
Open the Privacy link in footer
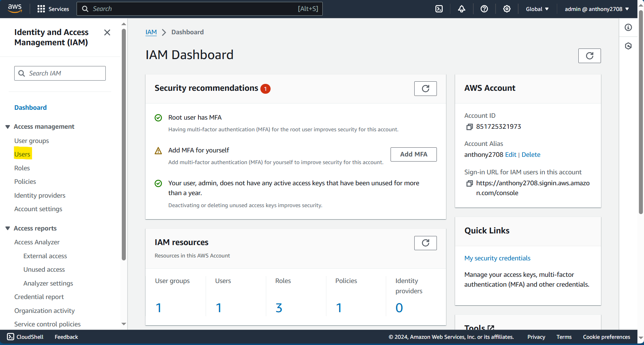coord(536,337)
